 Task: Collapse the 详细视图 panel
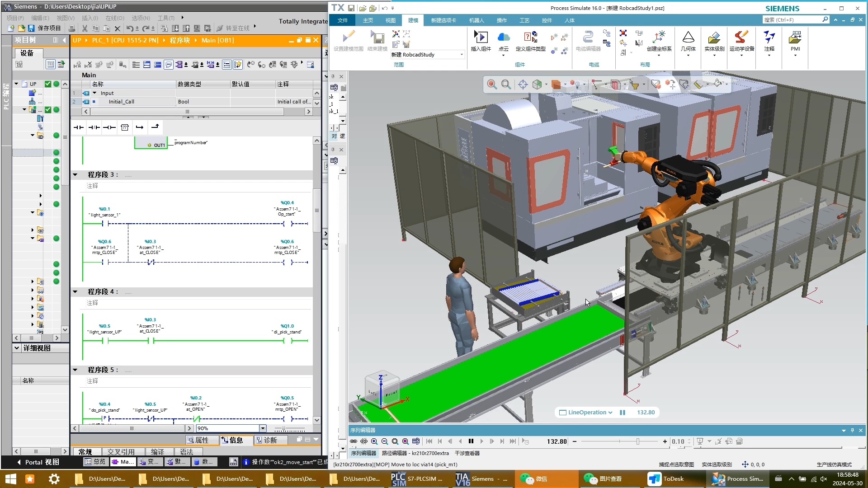coord(17,348)
